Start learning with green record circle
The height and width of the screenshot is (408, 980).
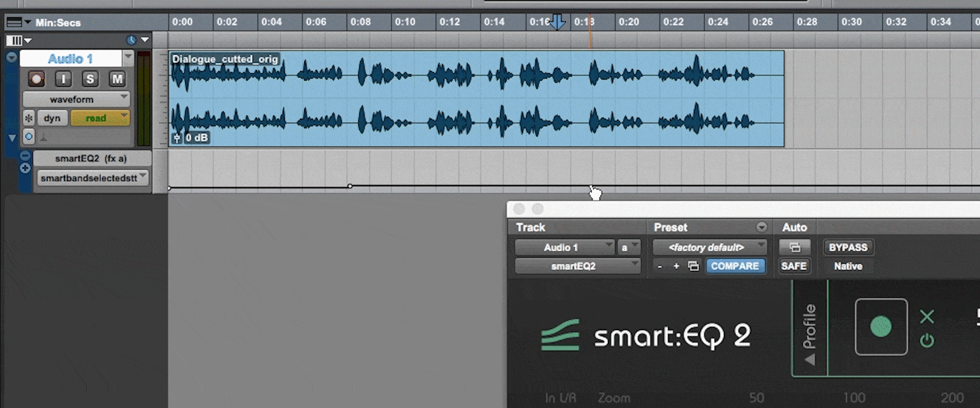tap(881, 326)
